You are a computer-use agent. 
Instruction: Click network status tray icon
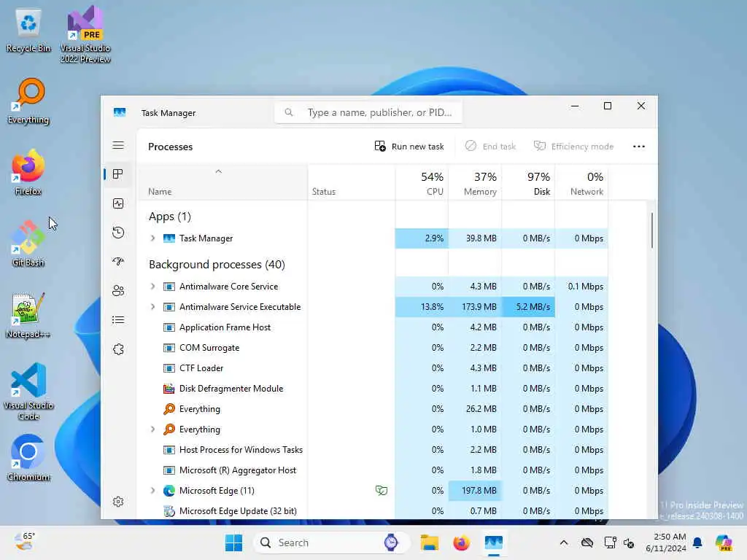tap(611, 542)
